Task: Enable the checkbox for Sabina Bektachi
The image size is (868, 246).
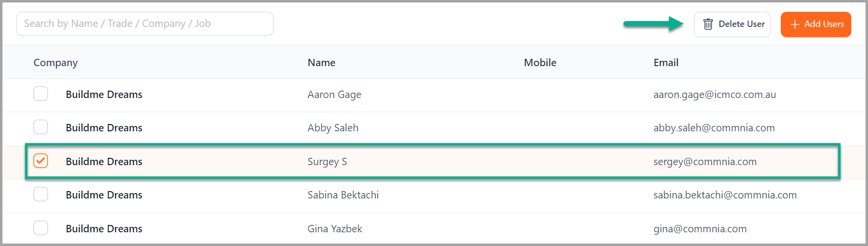Action: (x=41, y=194)
